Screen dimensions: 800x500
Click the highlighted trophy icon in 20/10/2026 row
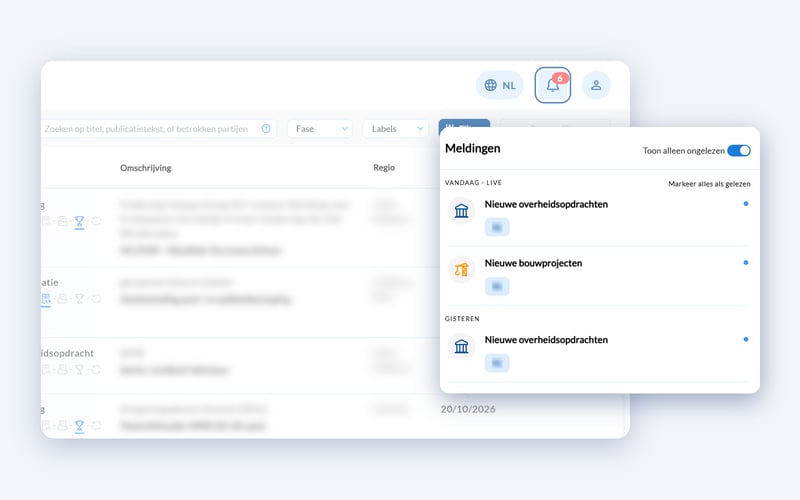[x=79, y=426]
